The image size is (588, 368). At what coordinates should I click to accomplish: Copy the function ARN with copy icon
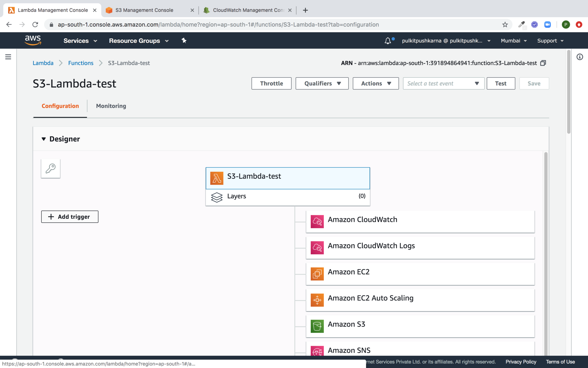(x=543, y=63)
